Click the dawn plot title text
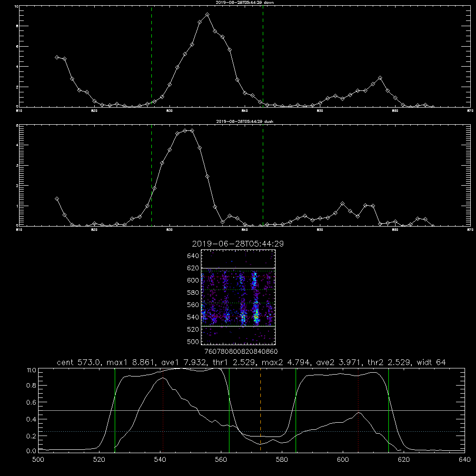Image resolution: width=476 pixels, height=476 pixels. coord(245,2)
